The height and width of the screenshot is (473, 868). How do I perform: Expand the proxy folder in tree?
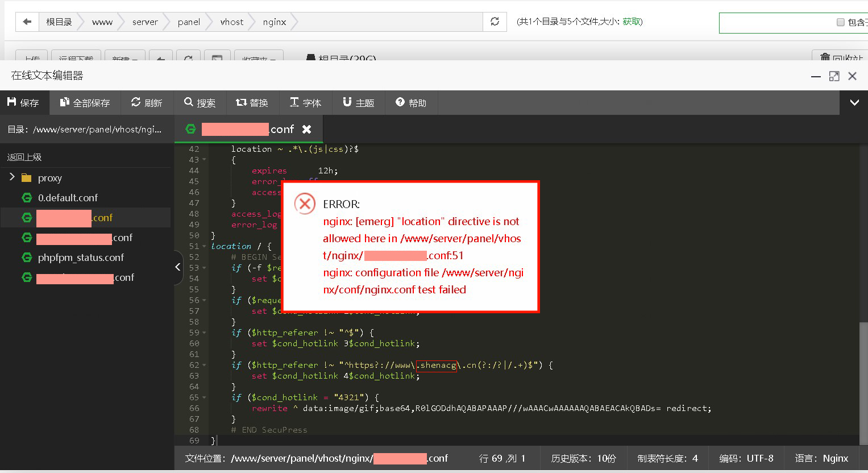12,177
